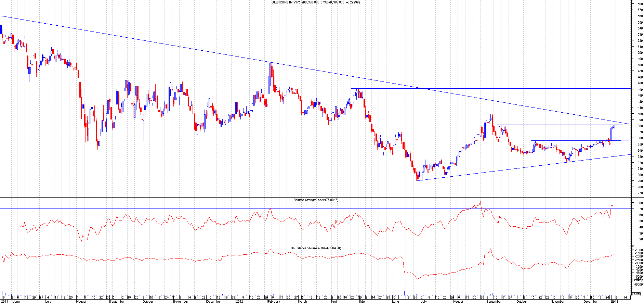Image resolution: width=644 pixels, height=303 pixels.
Task: Click the May month label on date axis
Action: tap(362, 301)
